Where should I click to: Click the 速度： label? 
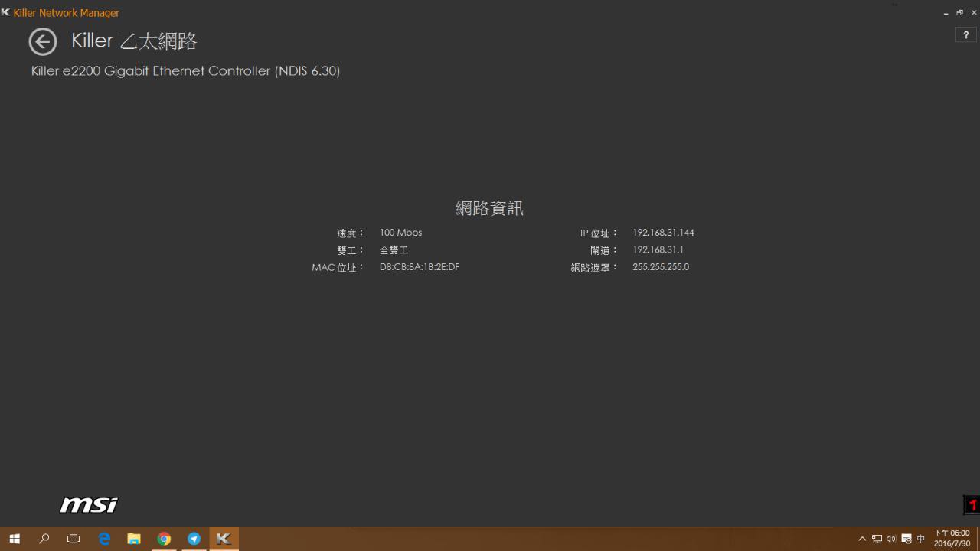(351, 233)
